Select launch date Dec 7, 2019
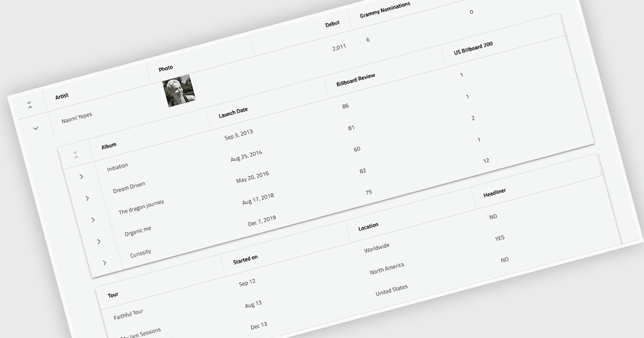This screenshot has height=338, width=644. [x=262, y=221]
